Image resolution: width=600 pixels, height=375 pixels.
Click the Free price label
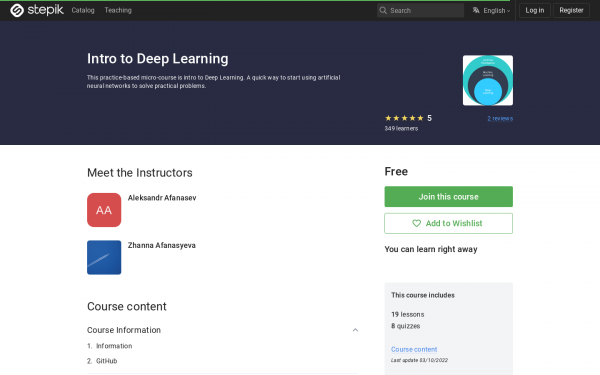coord(396,171)
